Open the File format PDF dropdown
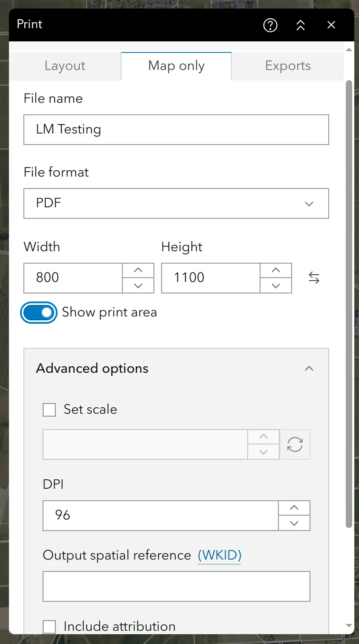359x644 pixels. coord(176,203)
